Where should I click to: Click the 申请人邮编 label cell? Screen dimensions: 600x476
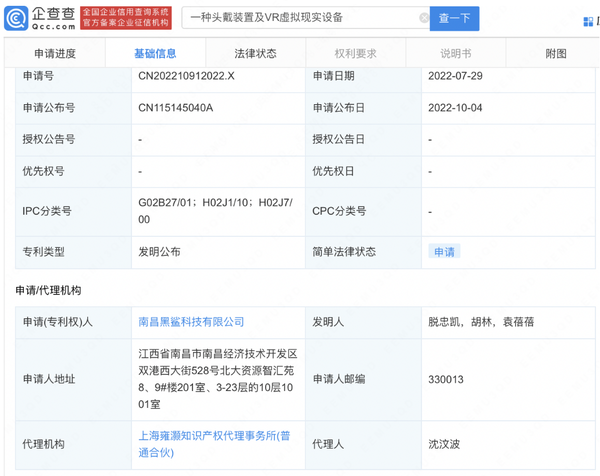click(x=363, y=379)
